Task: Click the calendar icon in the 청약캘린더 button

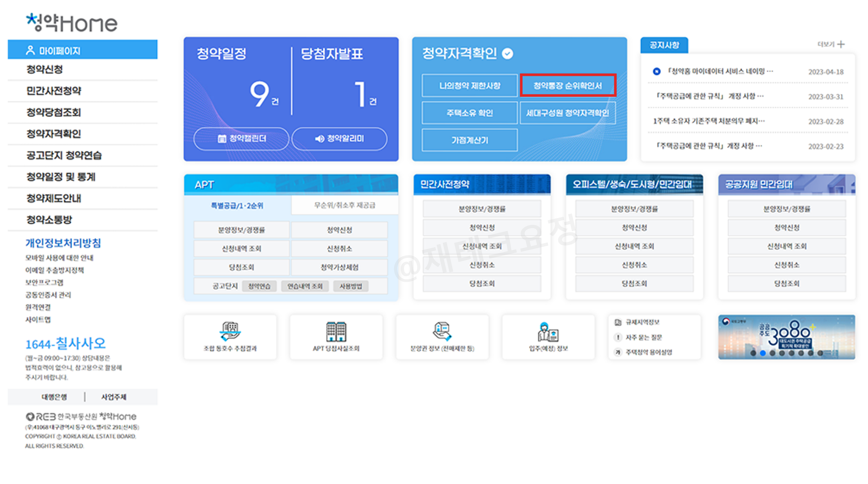Action: point(222,139)
